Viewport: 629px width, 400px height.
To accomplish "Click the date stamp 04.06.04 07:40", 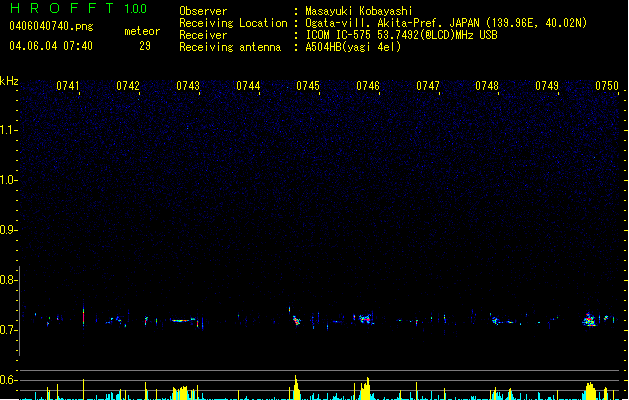I will coord(51,46).
